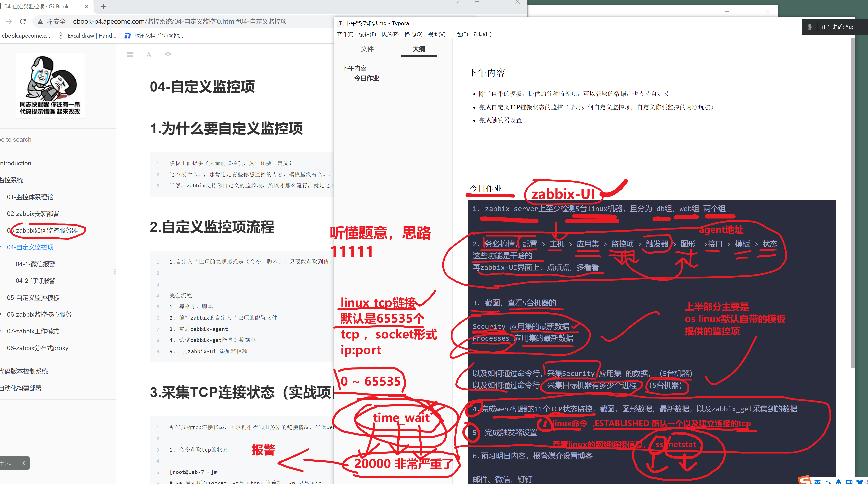Reload the page in Chrome
The image size is (868, 484).
(x=23, y=22)
